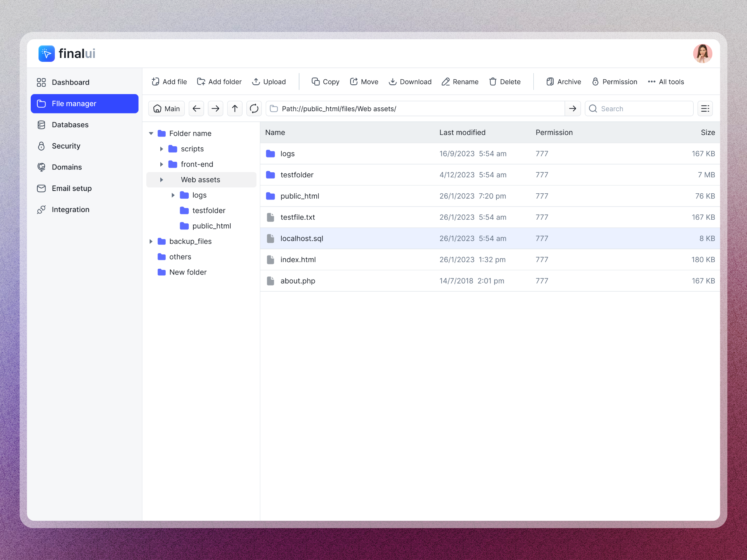The width and height of the screenshot is (747, 560).
Task: Open the Email setup section
Action: (71, 188)
